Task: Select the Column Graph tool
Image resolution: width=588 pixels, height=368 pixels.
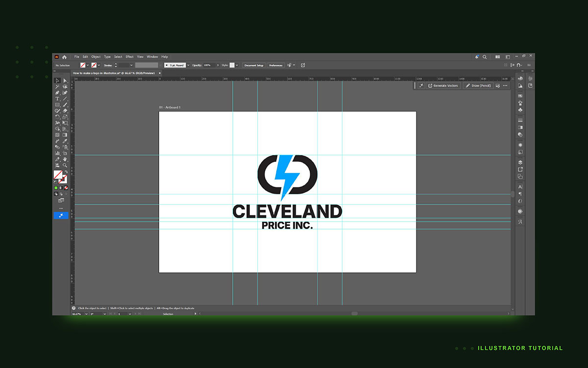Action: click(57, 153)
